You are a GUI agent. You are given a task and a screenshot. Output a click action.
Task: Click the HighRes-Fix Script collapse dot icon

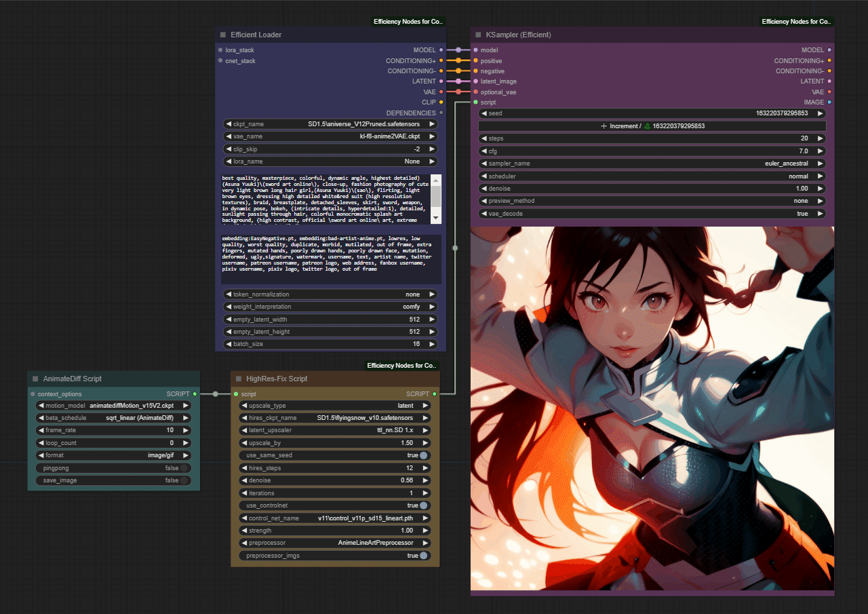239,379
